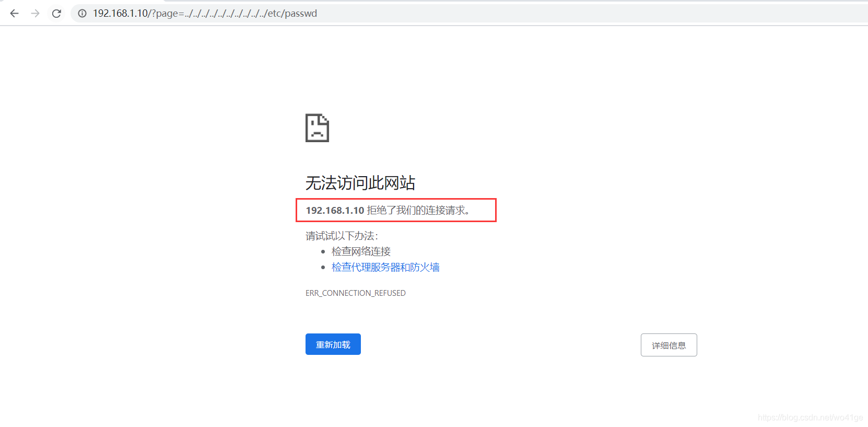The image size is (868, 427).
Task: Open site info icon beside the URL
Action: (x=82, y=13)
